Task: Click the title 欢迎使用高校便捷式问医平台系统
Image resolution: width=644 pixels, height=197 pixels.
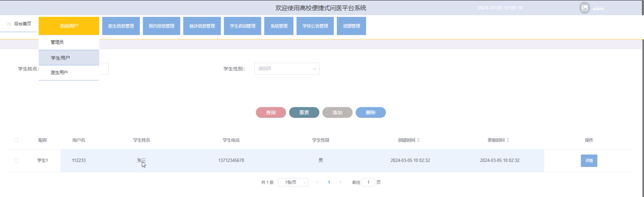Action: coord(321,8)
